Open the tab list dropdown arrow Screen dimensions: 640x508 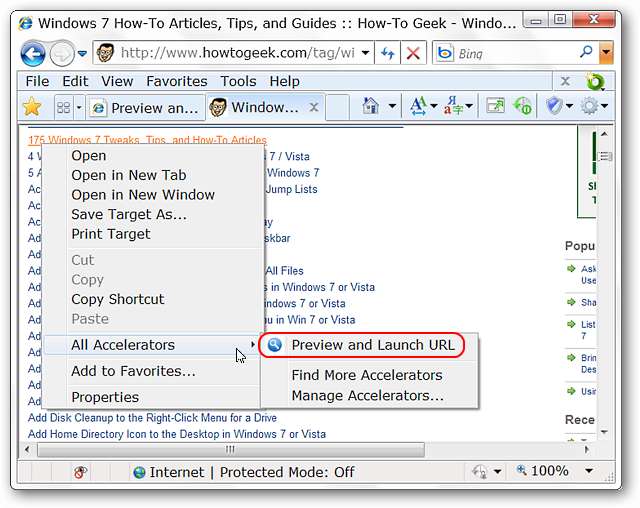[79, 108]
